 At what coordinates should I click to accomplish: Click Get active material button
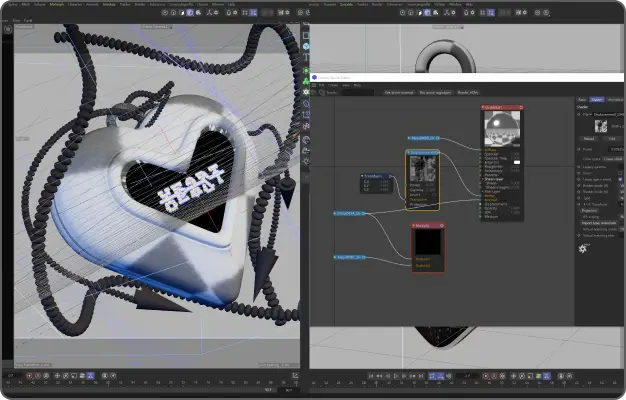coord(399,93)
